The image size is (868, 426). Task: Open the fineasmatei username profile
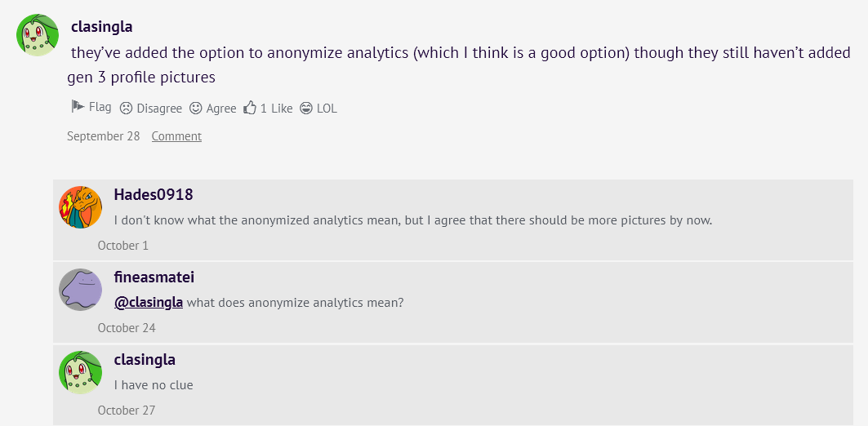tap(154, 277)
